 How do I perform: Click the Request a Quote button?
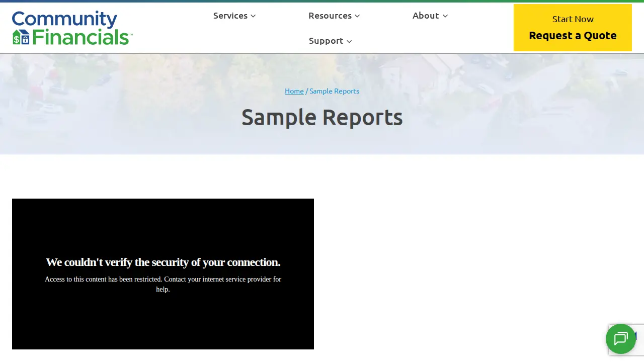pos(573,28)
